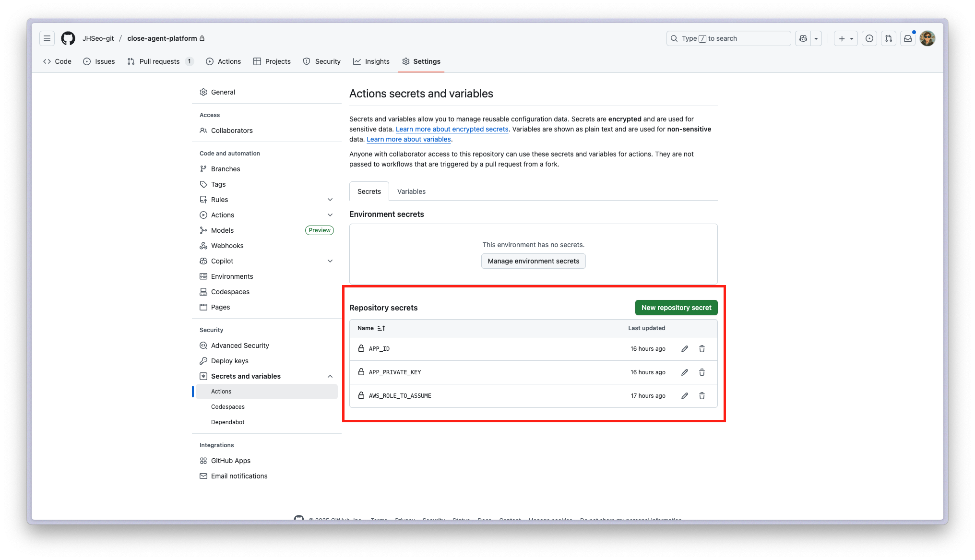975x560 pixels.
Task: Click the Copilot icon in header
Action: coord(803,38)
